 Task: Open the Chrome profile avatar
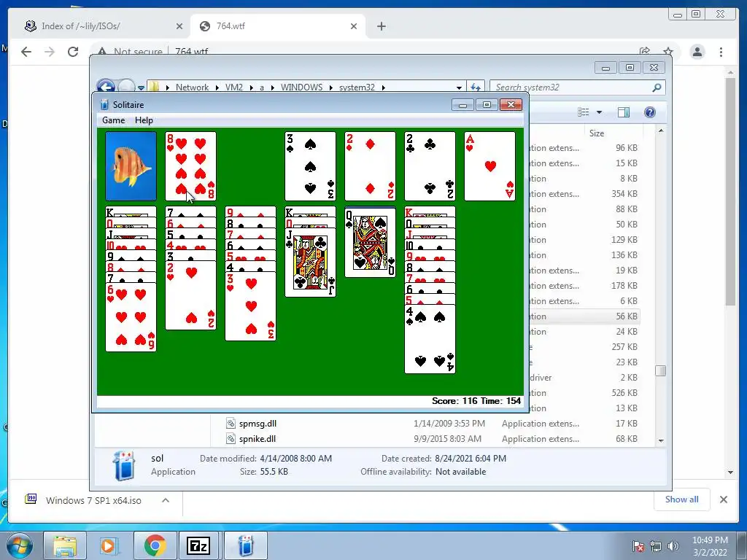(x=697, y=52)
